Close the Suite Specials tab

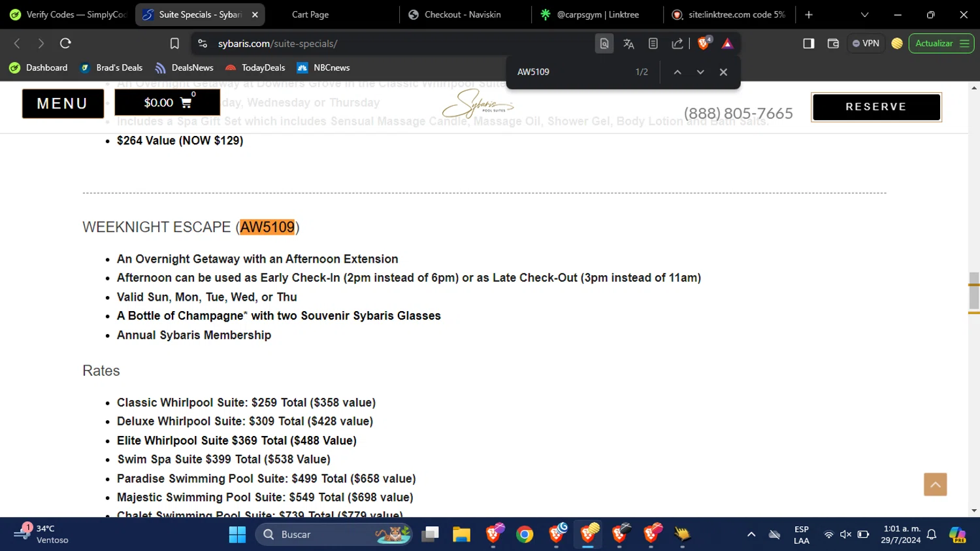(255, 14)
